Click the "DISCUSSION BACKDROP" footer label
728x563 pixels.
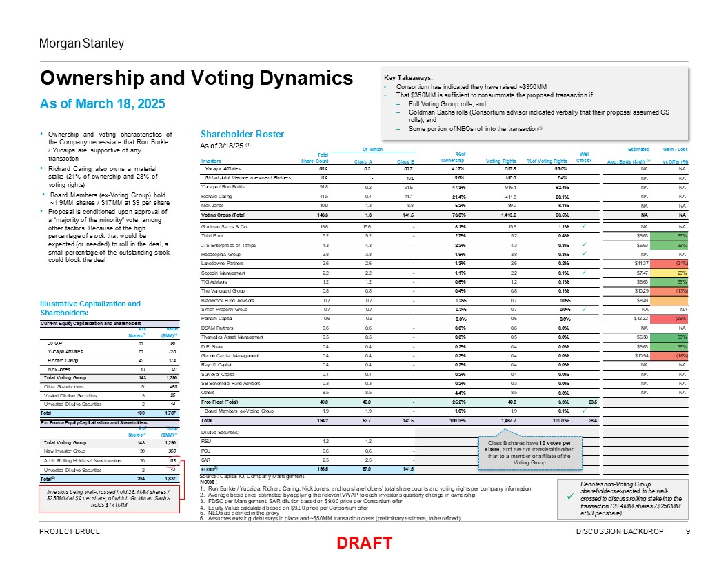pos(620,531)
